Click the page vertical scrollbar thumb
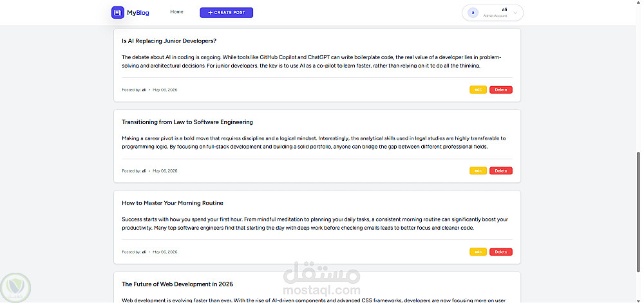The width and height of the screenshot is (644, 303). [x=638, y=212]
